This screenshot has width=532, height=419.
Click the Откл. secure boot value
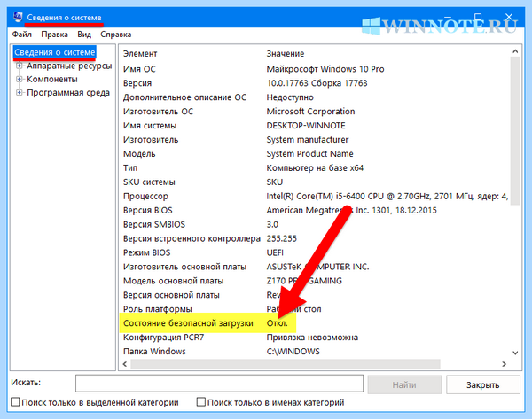click(277, 323)
